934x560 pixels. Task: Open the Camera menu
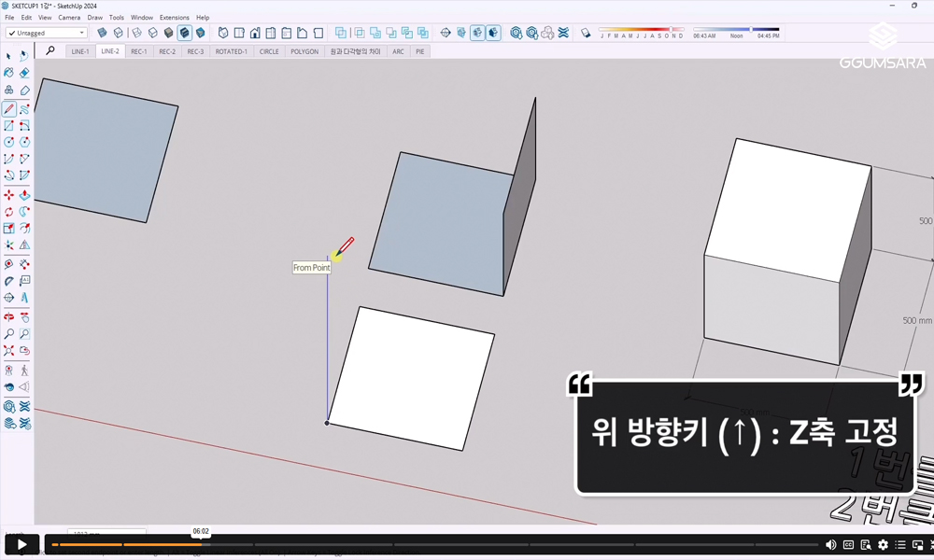point(69,17)
